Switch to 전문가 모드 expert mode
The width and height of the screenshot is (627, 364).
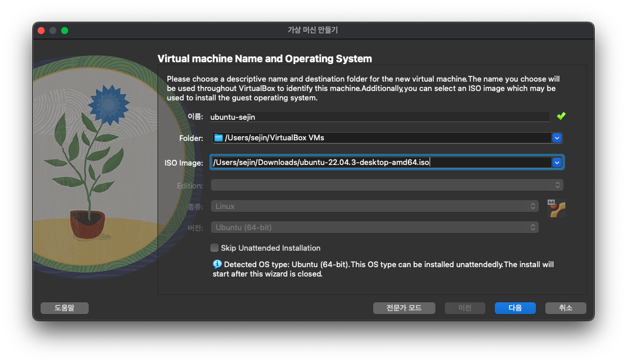404,308
